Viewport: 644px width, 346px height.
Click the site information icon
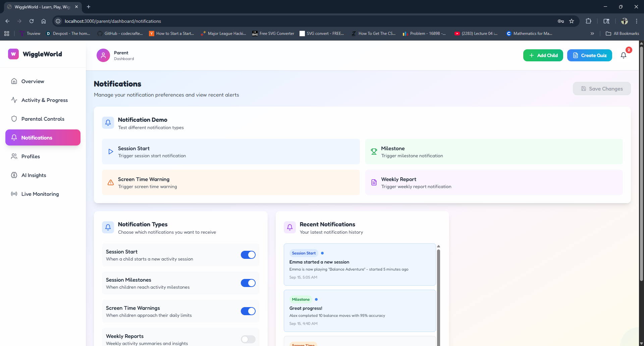click(58, 21)
